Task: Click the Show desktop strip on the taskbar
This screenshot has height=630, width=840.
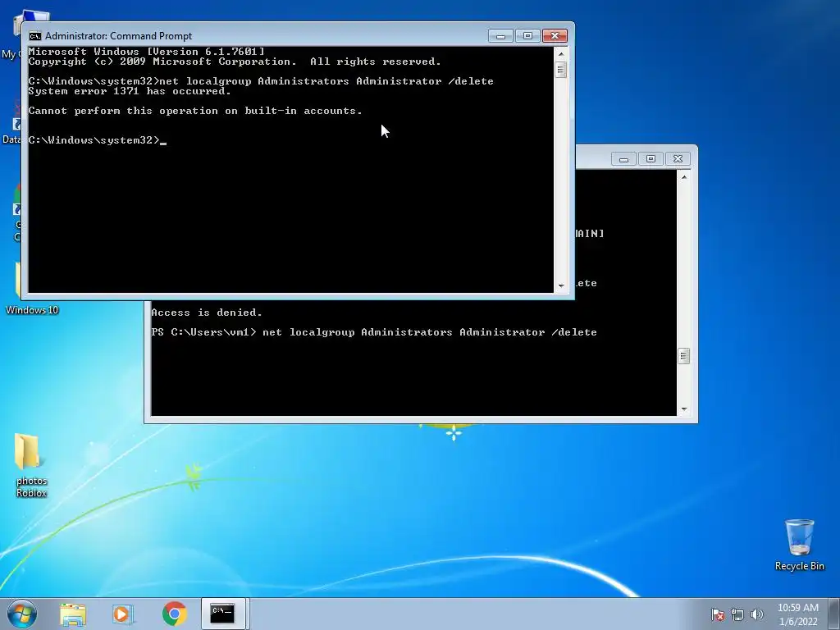Action: pyautogui.click(x=834, y=614)
